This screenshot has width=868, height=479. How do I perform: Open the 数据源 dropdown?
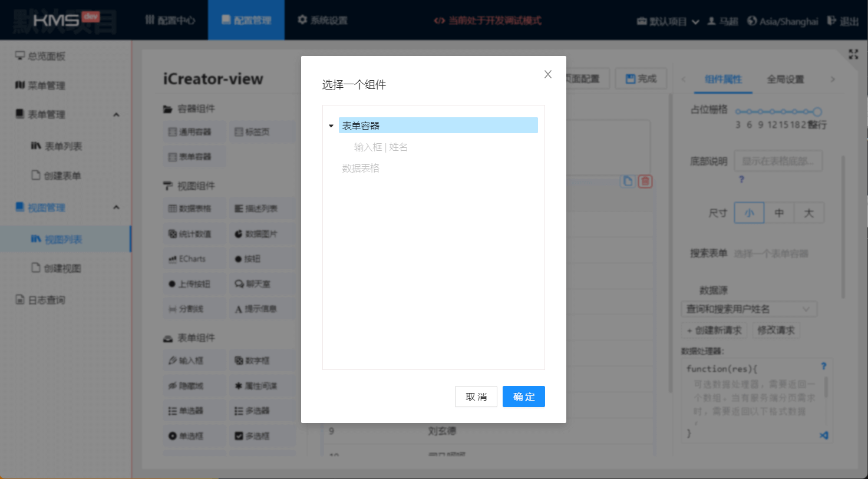click(x=749, y=309)
